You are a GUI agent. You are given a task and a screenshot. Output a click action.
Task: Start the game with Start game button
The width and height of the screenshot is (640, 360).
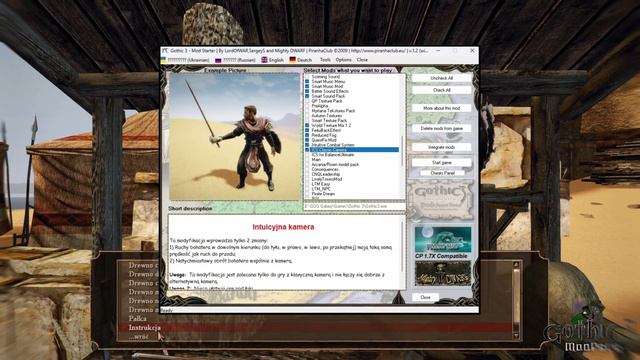point(441,162)
